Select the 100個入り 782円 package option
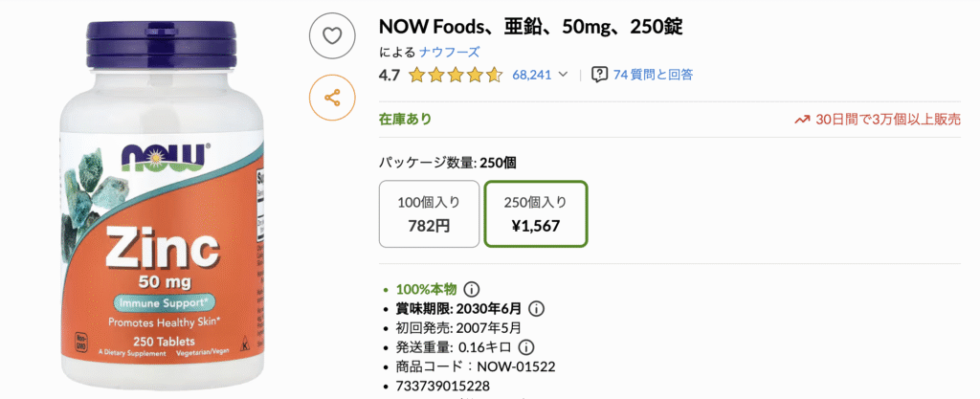This screenshot has height=399, width=980. pyautogui.click(x=429, y=213)
